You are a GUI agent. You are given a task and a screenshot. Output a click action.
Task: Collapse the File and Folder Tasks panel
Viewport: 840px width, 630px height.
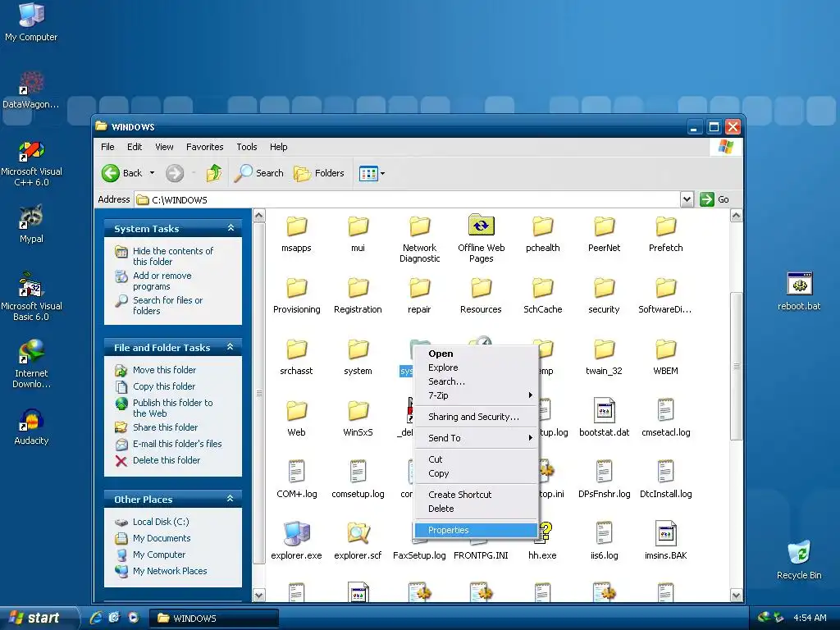[x=231, y=347]
